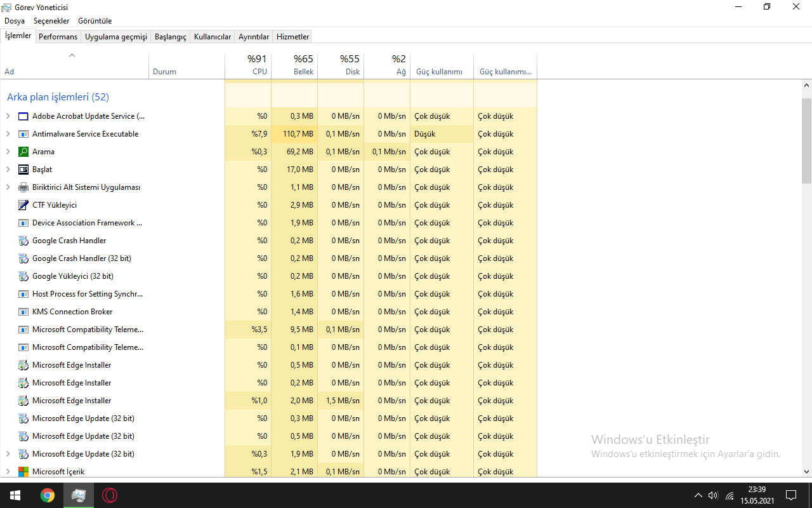Select the "Arka plan işlemleri (52)" group heading
812x508 pixels.
pos(58,97)
